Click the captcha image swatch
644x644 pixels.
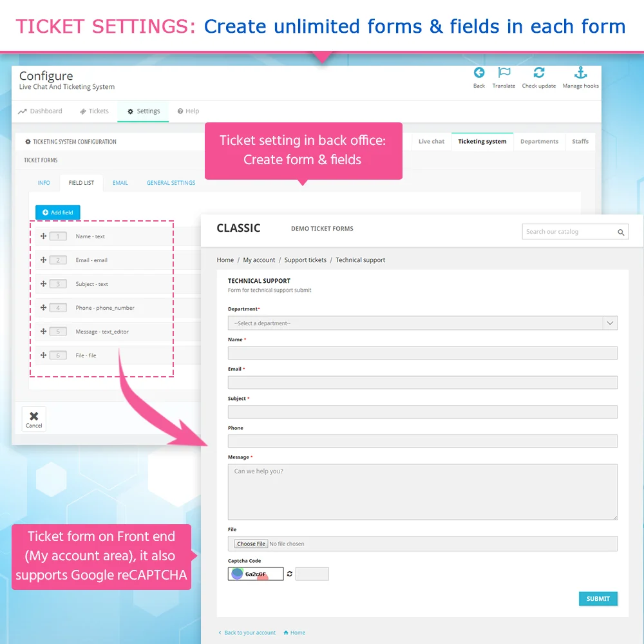(237, 574)
